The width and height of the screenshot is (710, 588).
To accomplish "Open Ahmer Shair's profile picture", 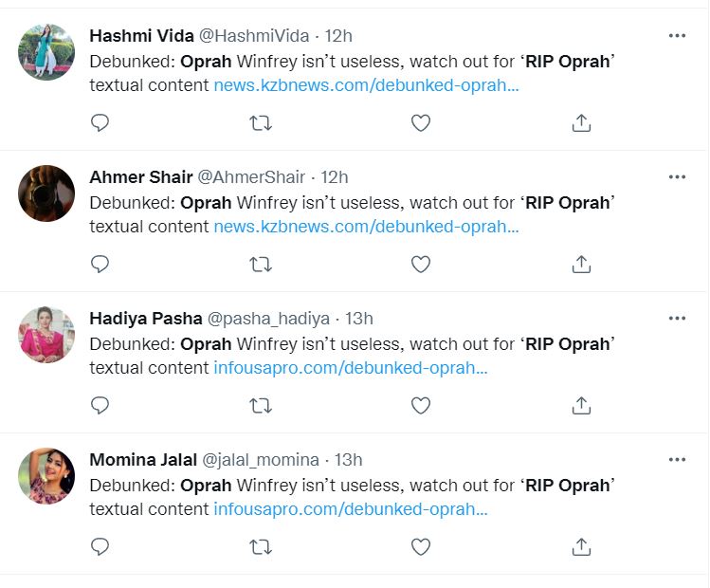I will [46, 193].
